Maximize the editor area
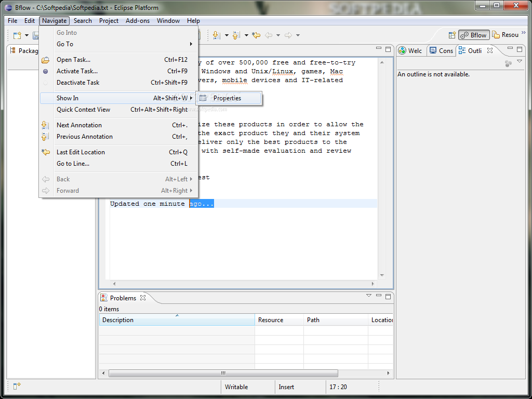 tap(388, 49)
